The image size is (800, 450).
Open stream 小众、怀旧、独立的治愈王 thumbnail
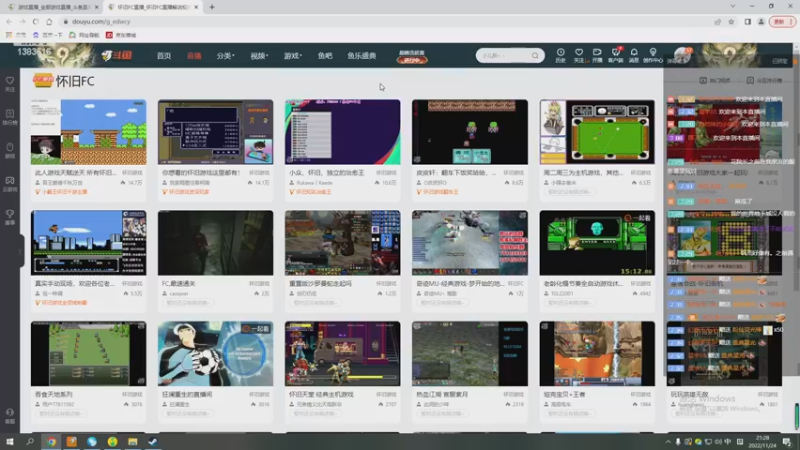click(342, 132)
